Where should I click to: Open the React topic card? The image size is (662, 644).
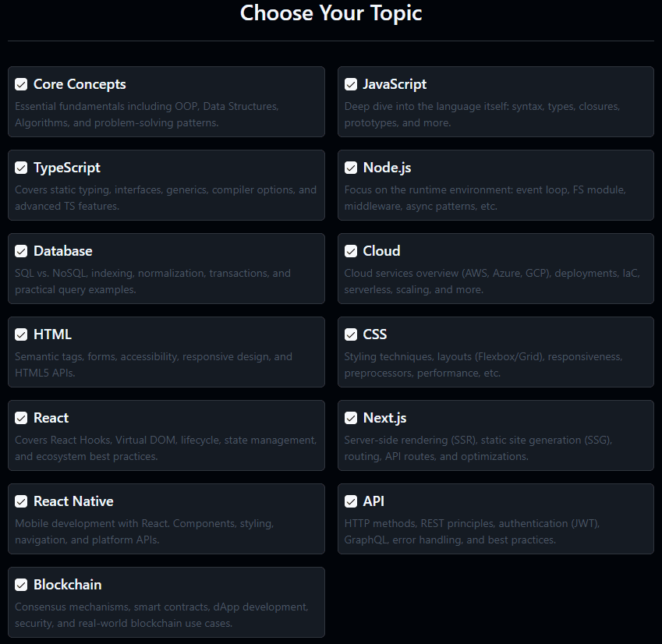(x=166, y=435)
